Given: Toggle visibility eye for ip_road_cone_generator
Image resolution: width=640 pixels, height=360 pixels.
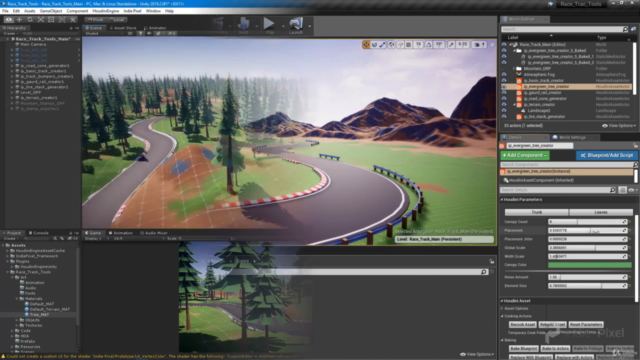Looking at the screenshot, I should pyautogui.click(x=504, y=98).
